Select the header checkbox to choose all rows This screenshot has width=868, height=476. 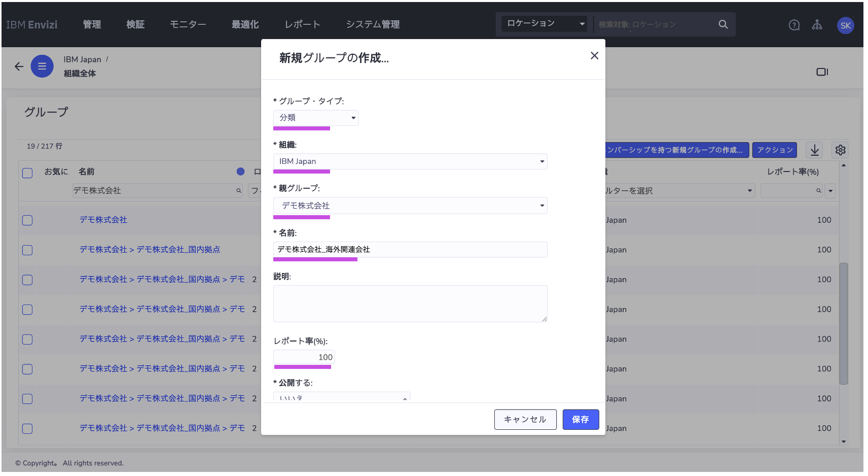27,173
